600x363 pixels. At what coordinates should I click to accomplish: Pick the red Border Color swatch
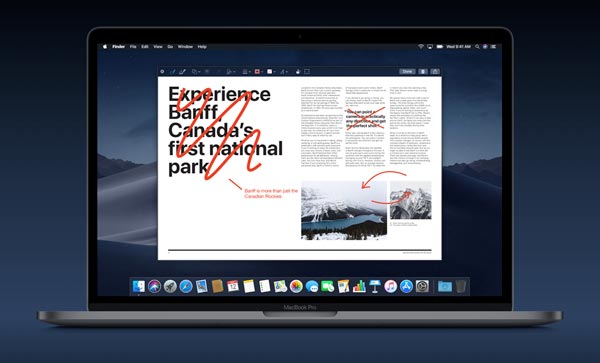(x=258, y=72)
